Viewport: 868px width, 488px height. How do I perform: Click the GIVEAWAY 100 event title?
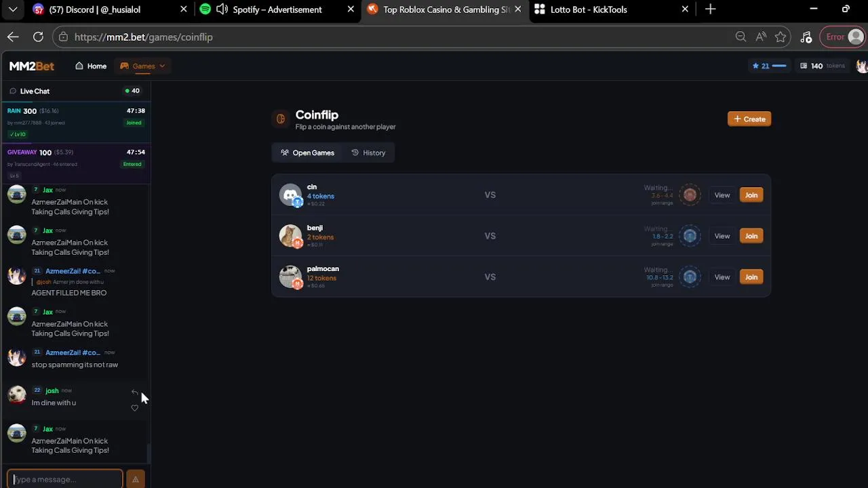tap(29, 152)
